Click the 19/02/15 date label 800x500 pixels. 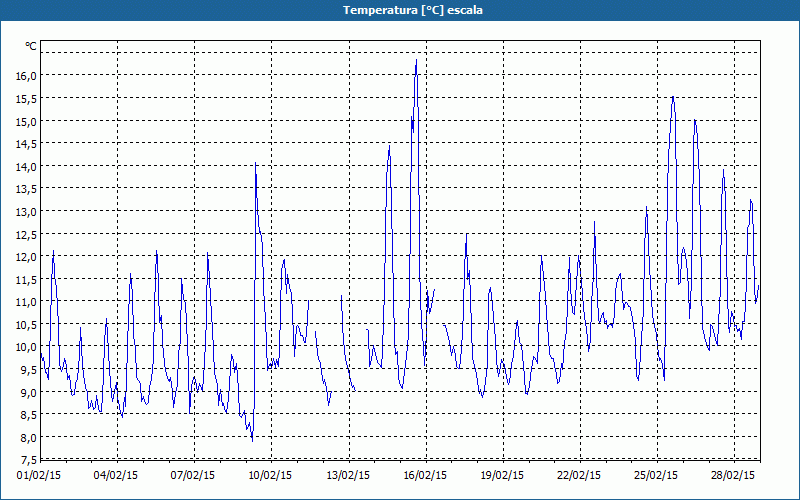(x=502, y=476)
